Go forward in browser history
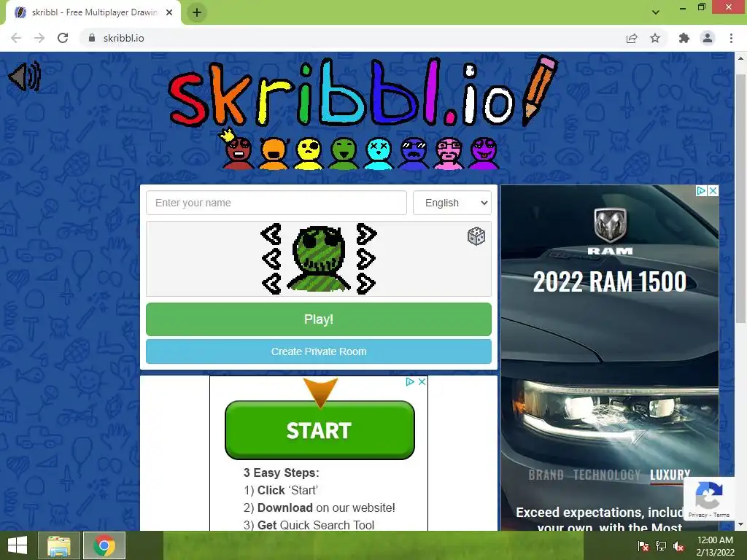The image size is (747, 560). pyautogui.click(x=39, y=38)
